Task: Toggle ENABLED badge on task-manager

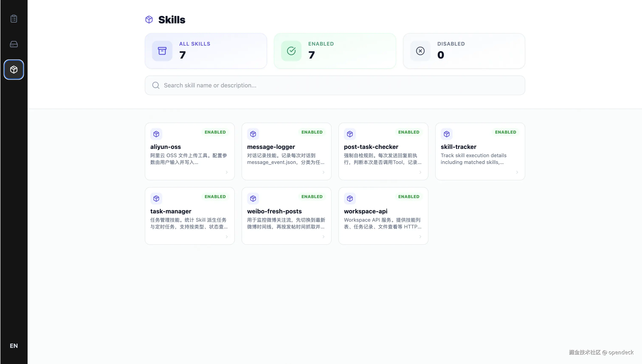Action: tap(215, 196)
